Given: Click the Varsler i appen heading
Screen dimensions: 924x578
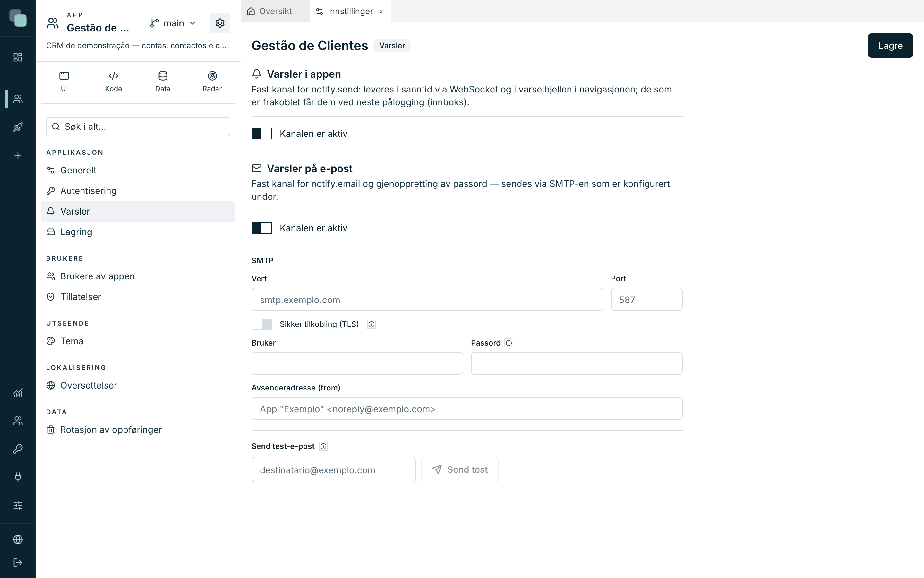Looking at the screenshot, I should (x=304, y=74).
